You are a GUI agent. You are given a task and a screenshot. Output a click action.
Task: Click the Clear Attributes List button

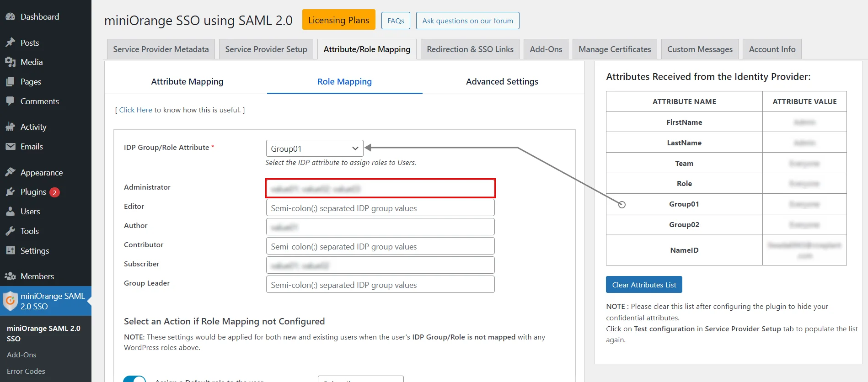(x=644, y=285)
